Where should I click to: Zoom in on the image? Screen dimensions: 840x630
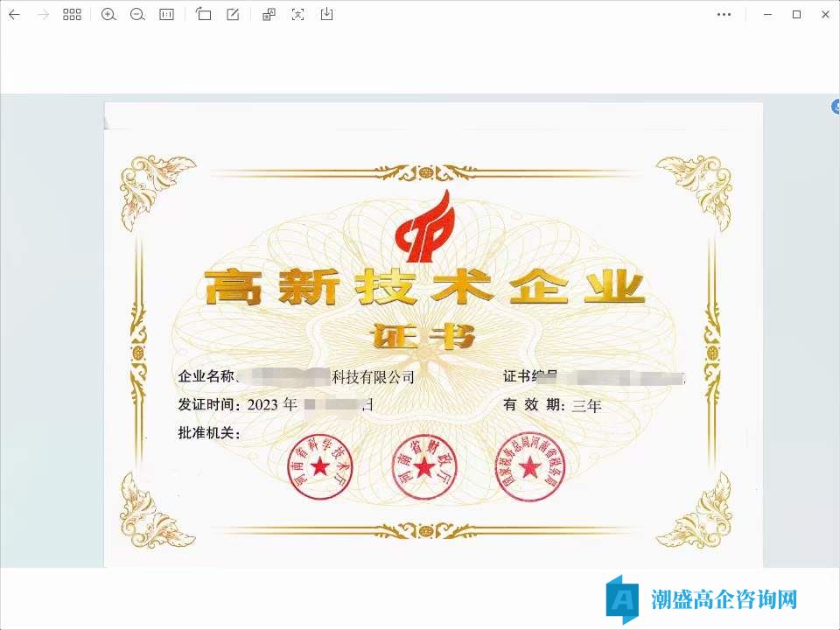click(108, 15)
